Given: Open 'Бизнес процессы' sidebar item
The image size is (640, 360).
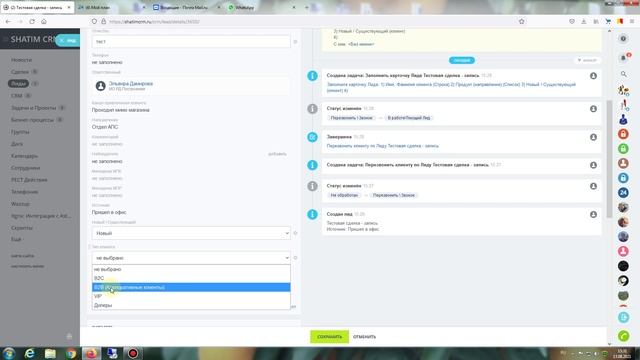Looking at the screenshot, I should tap(32, 120).
